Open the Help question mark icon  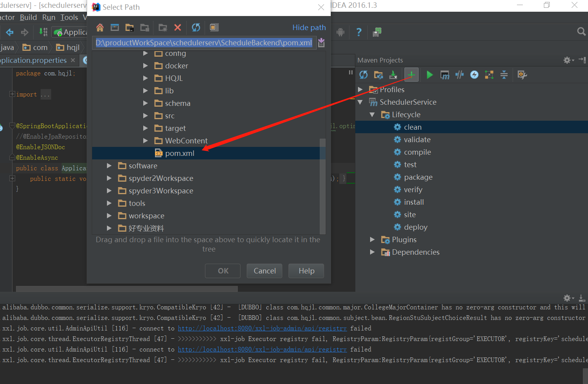[359, 32]
